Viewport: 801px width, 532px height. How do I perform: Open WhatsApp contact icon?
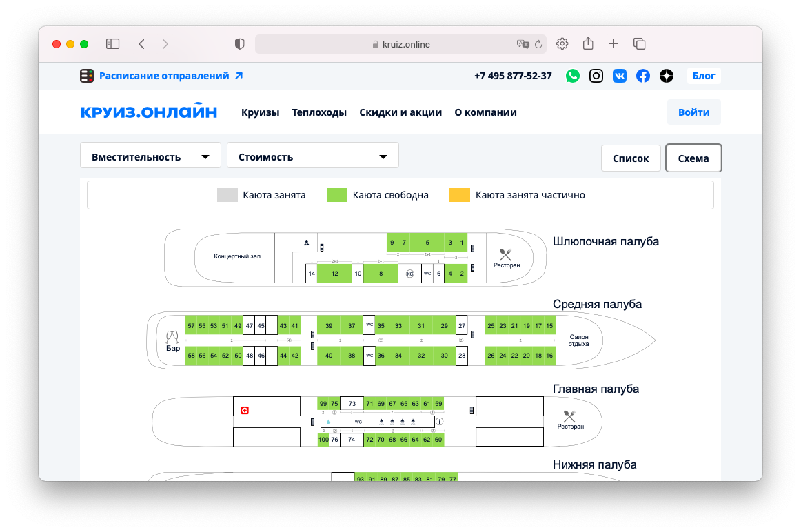click(x=573, y=76)
